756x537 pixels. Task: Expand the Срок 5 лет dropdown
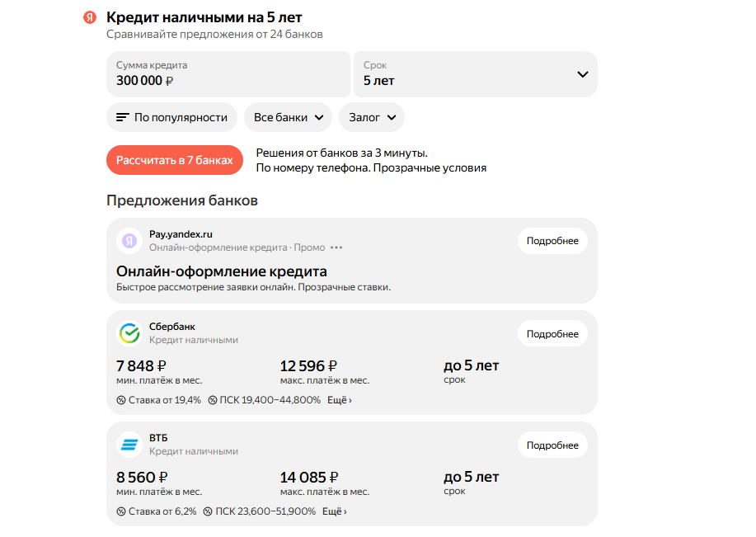(x=582, y=74)
